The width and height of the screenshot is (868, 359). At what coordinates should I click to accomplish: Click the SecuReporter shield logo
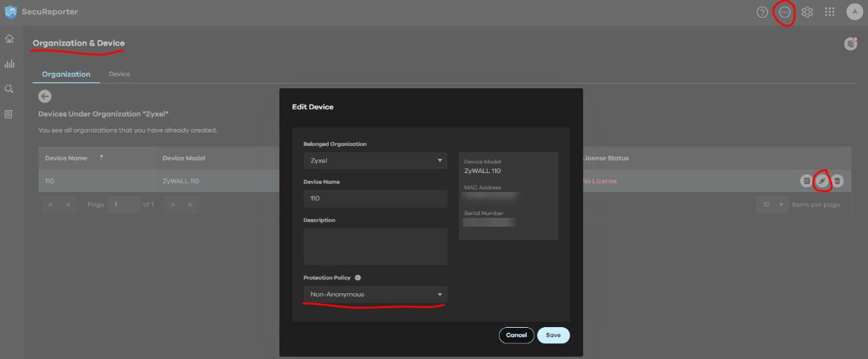pos(11,12)
